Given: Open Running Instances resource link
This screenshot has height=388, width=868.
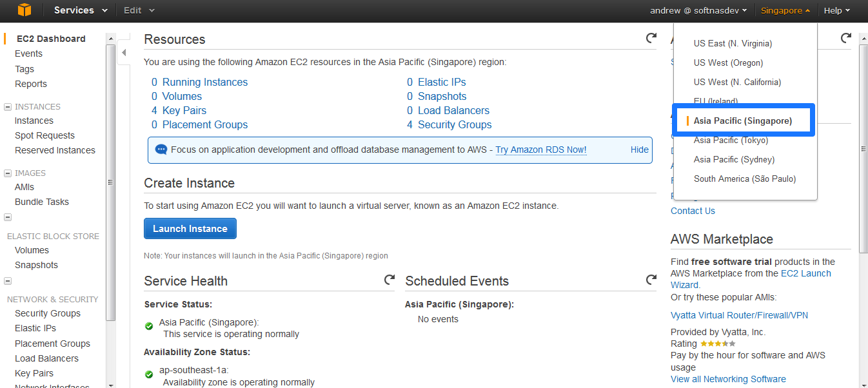Looking at the screenshot, I should pyautogui.click(x=205, y=82).
